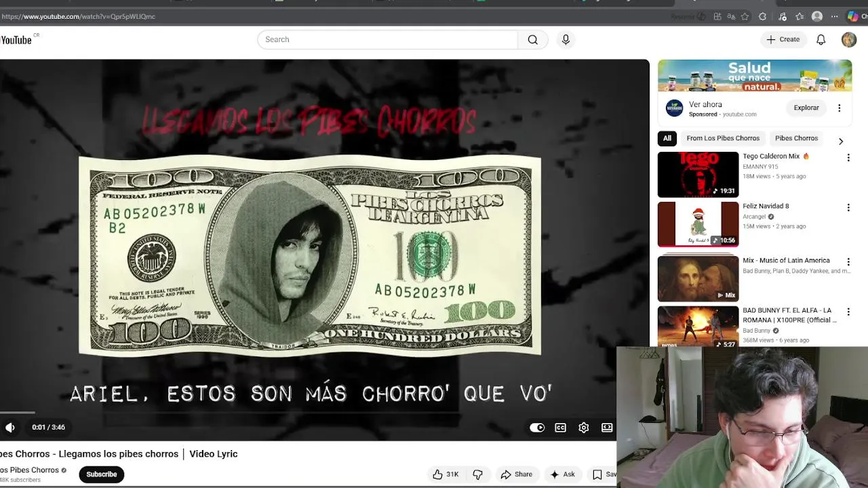Open more options for Feliz Navidad 8
Screen dimensions: 868x488
[848, 207]
